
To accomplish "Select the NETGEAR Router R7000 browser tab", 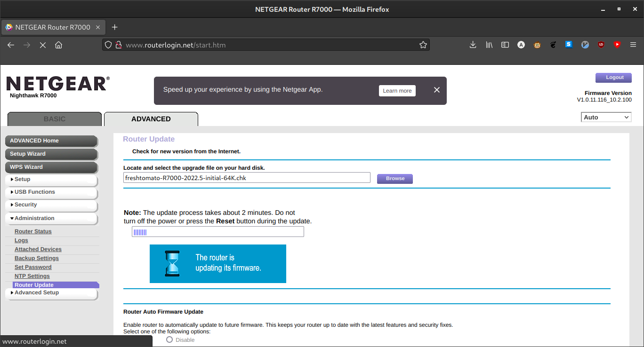I will [x=53, y=27].
